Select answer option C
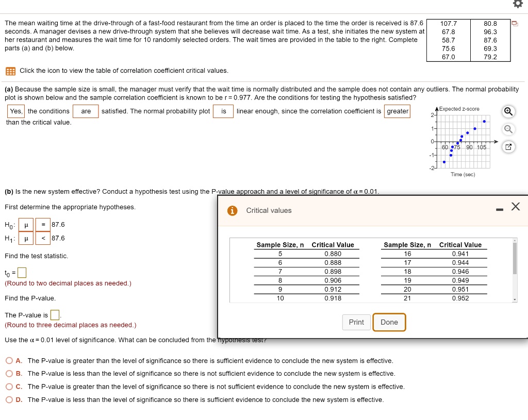The image size is (528, 420). coord(9,387)
